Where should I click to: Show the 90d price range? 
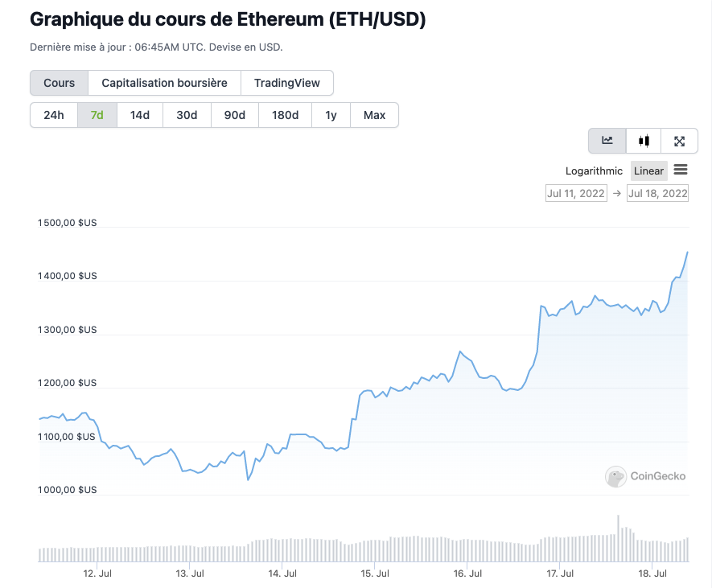tap(235, 115)
